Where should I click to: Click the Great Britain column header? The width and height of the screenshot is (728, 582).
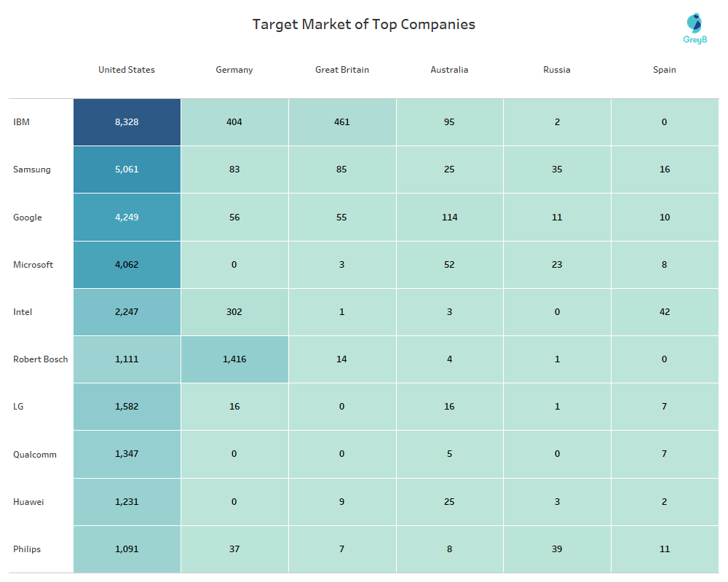click(342, 70)
